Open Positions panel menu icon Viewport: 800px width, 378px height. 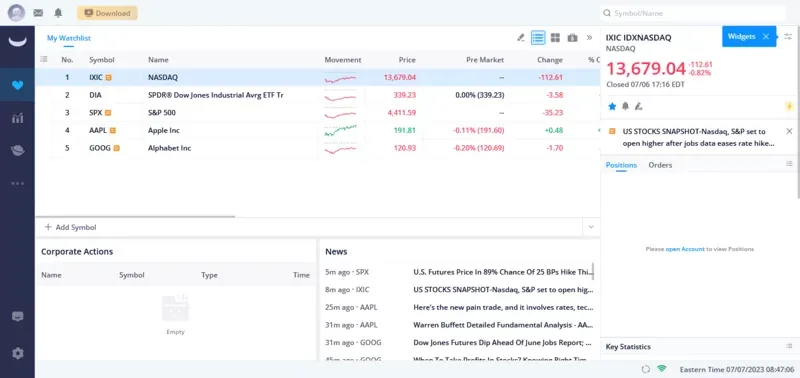789,164
